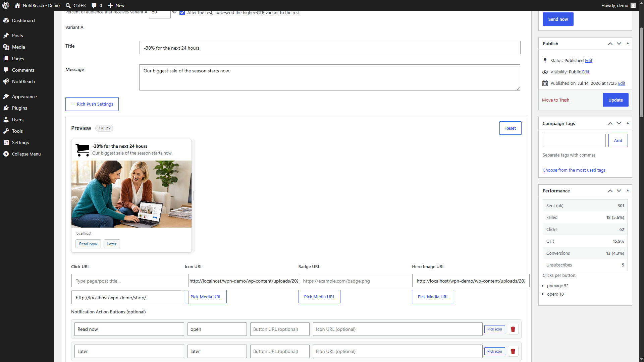This screenshot has height=362, width=644.
Task: Open the Appearance menu item
Action: point(27,97)
